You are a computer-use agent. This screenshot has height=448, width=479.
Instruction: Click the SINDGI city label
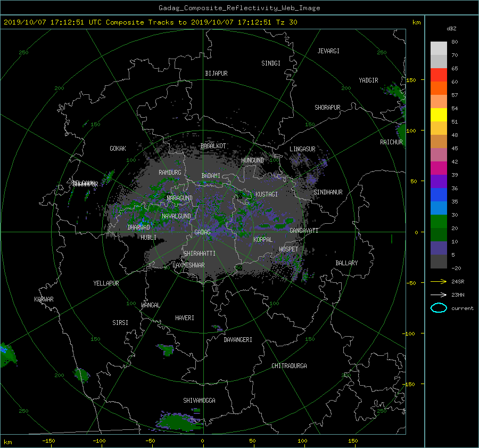(x=271, y=63)
